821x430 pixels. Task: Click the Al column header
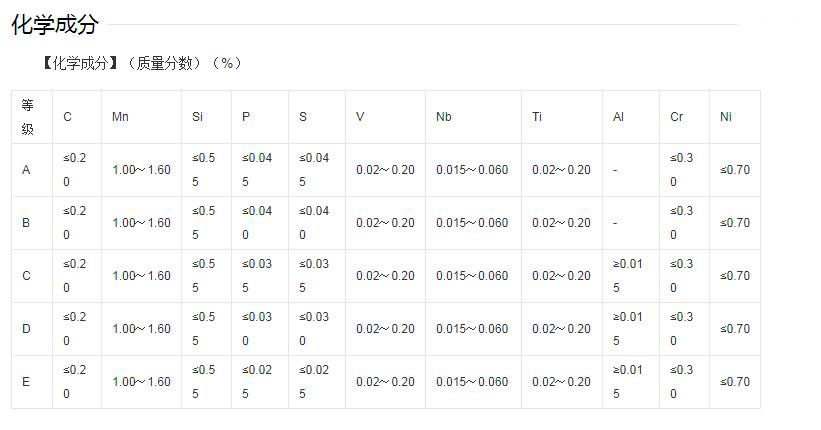click(618, 117)
